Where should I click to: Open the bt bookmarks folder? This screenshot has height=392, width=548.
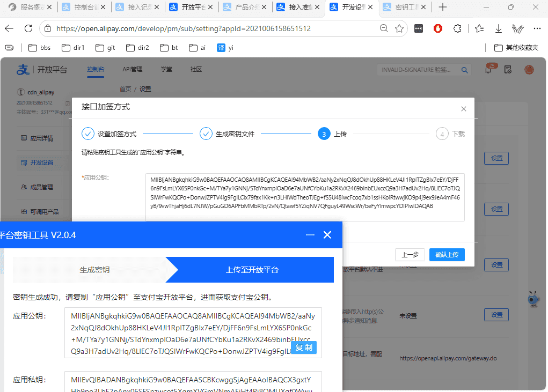(x=169, y=48)
